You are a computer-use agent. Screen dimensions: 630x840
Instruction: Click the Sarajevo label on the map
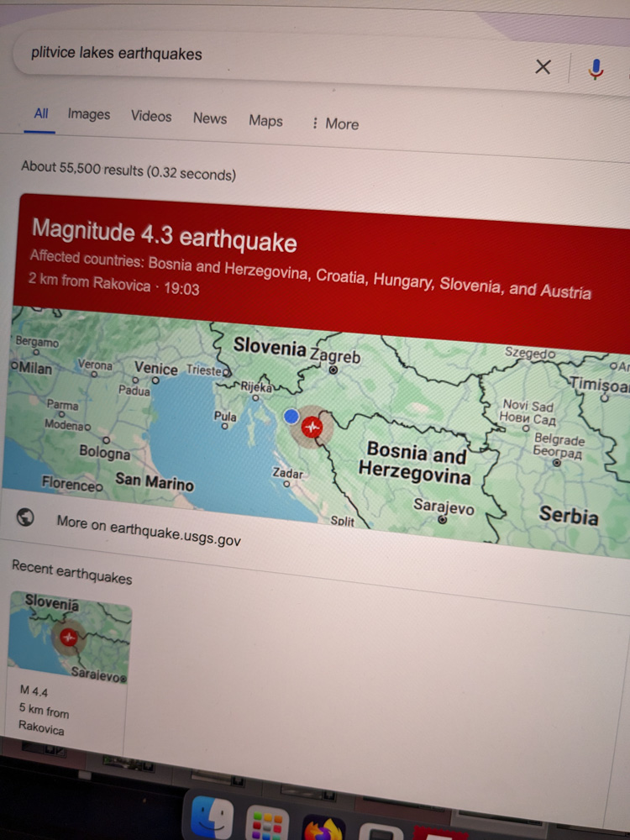[444, 507]
